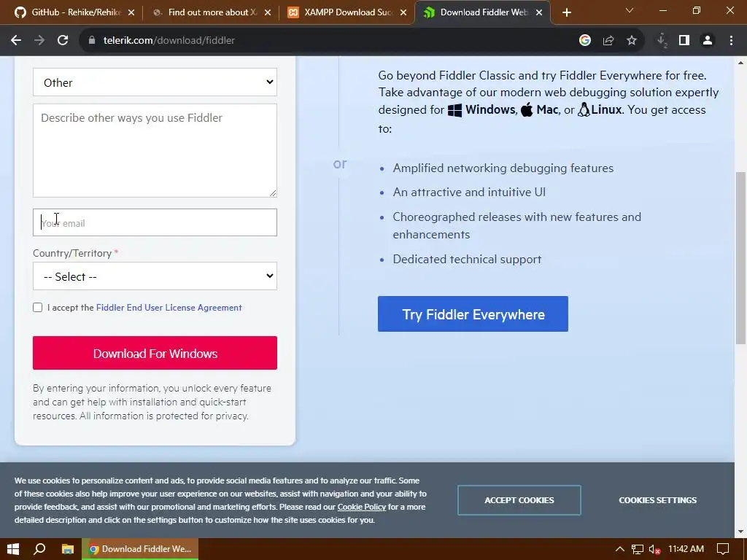Go back with the browser back arrow

[16, 41]
